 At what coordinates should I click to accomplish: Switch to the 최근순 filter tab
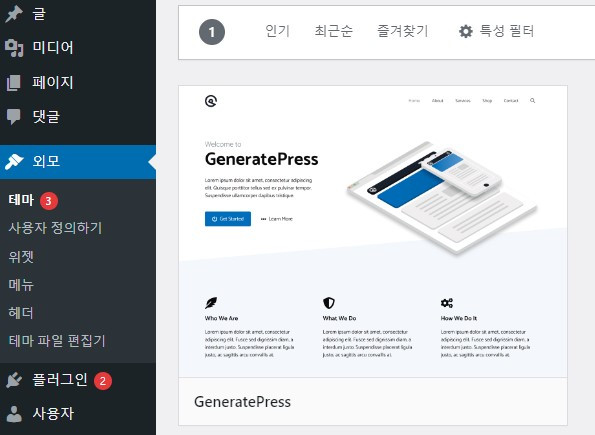pos(334,31)
